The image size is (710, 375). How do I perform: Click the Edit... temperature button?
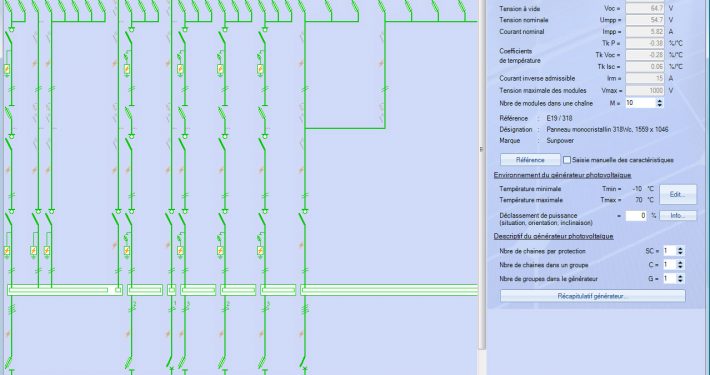(678, 194)
